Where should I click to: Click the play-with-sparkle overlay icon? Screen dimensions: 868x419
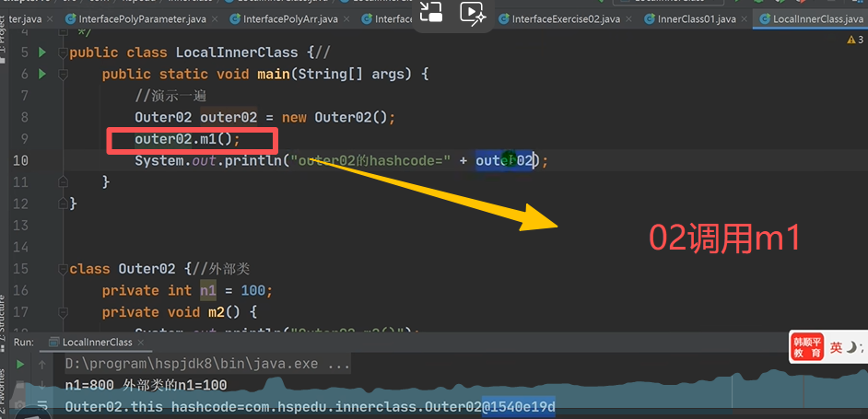tap(472, 12)
